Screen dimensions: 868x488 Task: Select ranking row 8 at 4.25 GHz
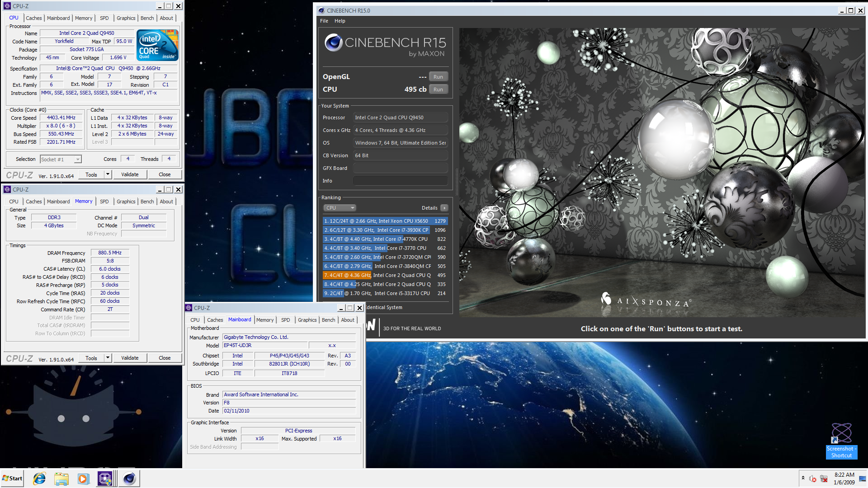(x=385, y=284)
